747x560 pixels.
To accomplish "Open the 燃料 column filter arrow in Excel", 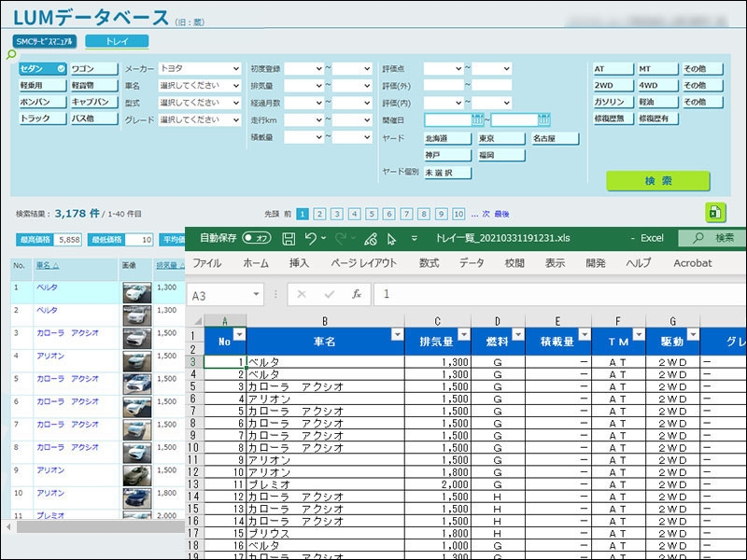I will [x=518, y=334].
